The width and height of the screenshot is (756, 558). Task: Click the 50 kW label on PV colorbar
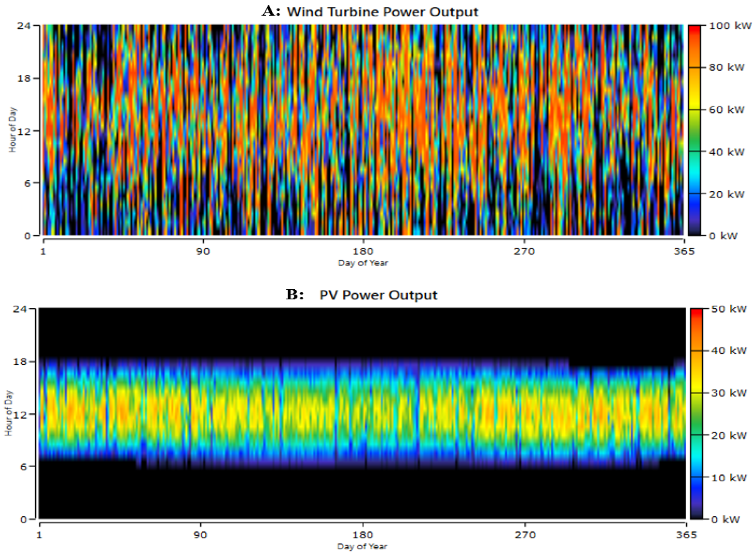[x=729, y=309]
